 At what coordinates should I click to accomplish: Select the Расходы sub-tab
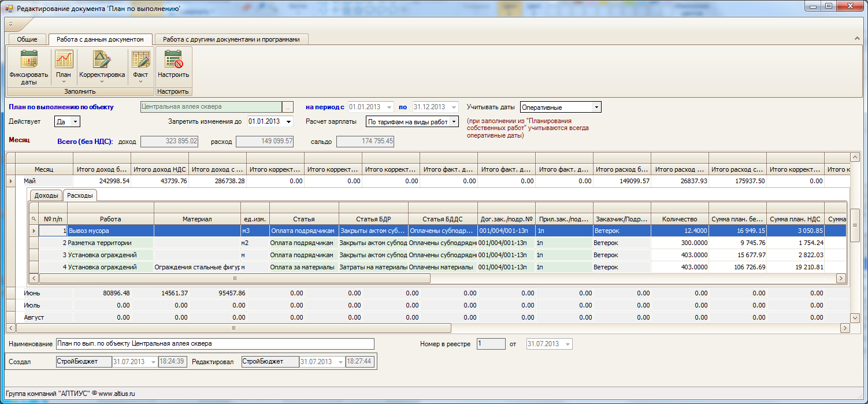click(x=80, y=195)
